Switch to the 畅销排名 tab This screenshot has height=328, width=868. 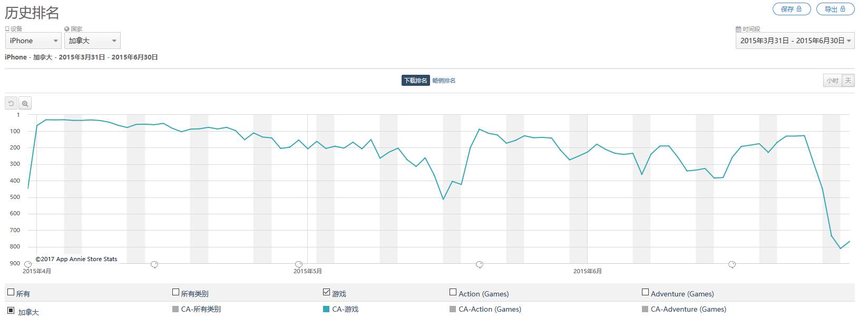point(444,81)
